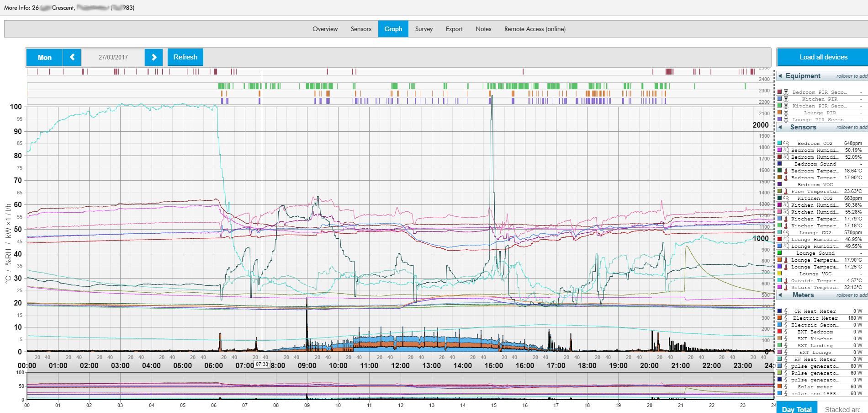Click the Refresh button
This screenshot has width=868, height=413.
185,57
